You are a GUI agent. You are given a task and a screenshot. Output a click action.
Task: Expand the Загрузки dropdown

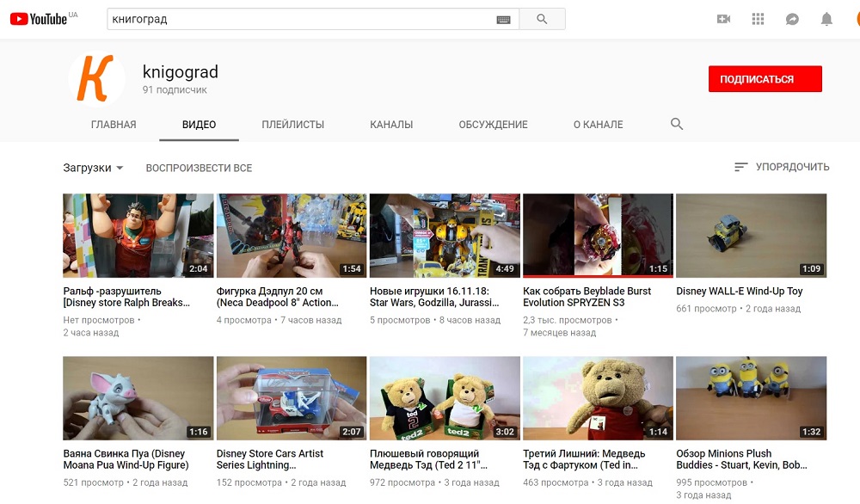[93, 168]
